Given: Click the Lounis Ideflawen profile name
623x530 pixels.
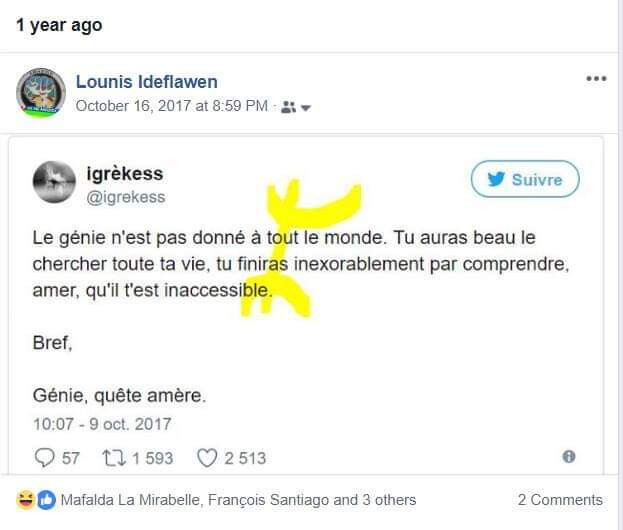Looking at the screenshot, I should [146, 82].
